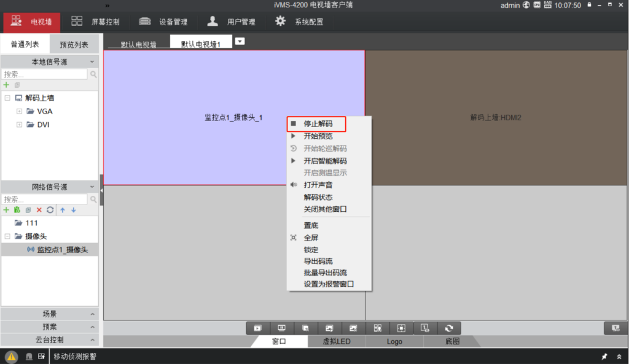
Task: Click the pin icon in the bottom-right corner
Action: (604, 357)
